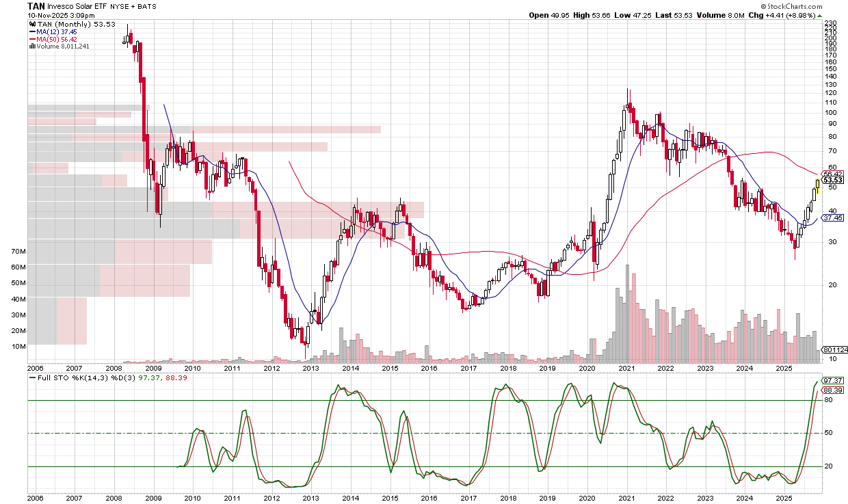Screen dimensions: 848x504
Task: Click the candlestick icon beside TAN (Monthly)
Action: (x=32, y=24)
